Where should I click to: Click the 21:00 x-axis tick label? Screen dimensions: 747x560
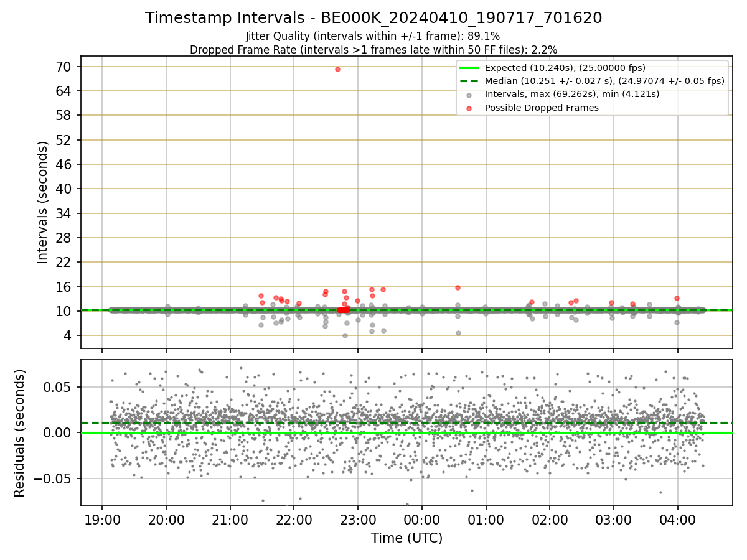click(x=230, y=520)
